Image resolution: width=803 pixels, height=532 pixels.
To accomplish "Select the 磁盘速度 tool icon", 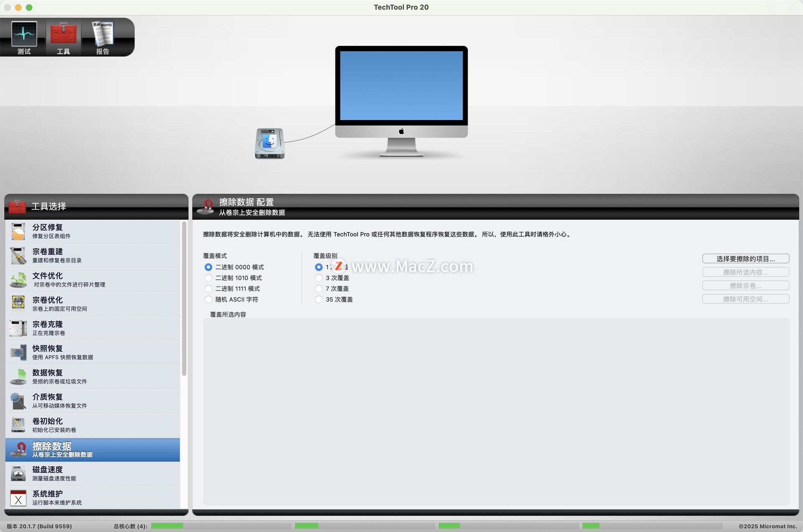I will point(18,473).
